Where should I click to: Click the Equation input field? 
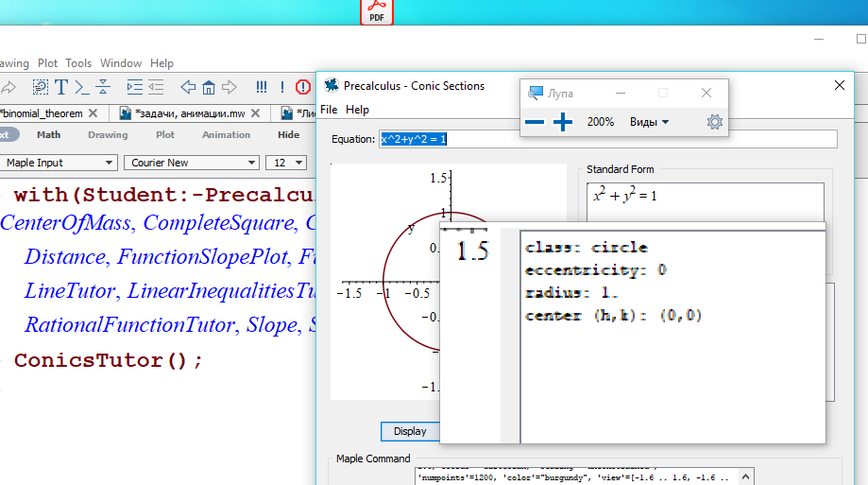coord(608,139)
